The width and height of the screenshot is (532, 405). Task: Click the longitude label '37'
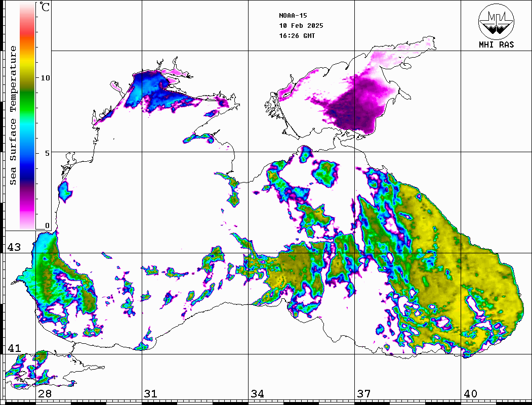pyautogui.click(x=364, y=394)
